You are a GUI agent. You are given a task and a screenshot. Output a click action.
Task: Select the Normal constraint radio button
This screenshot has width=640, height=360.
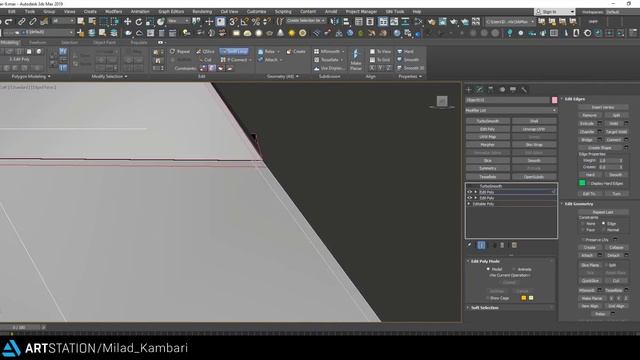tap(603, 230)
